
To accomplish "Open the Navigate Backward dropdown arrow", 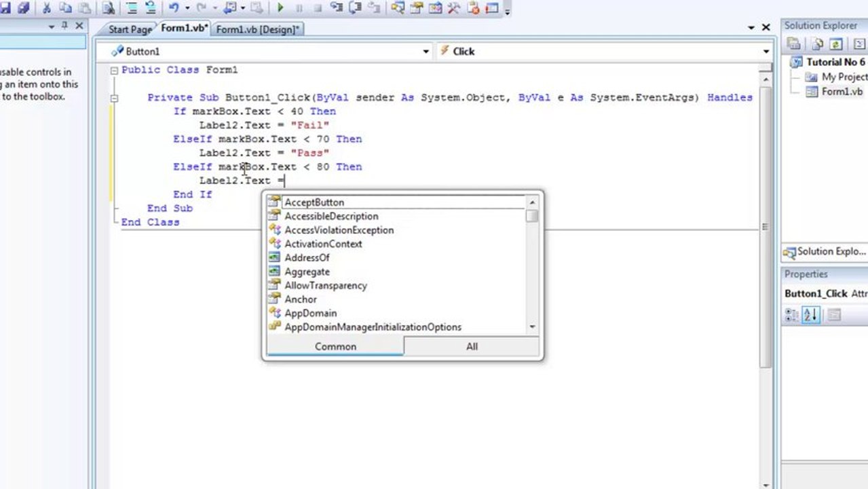I will 243,8.
